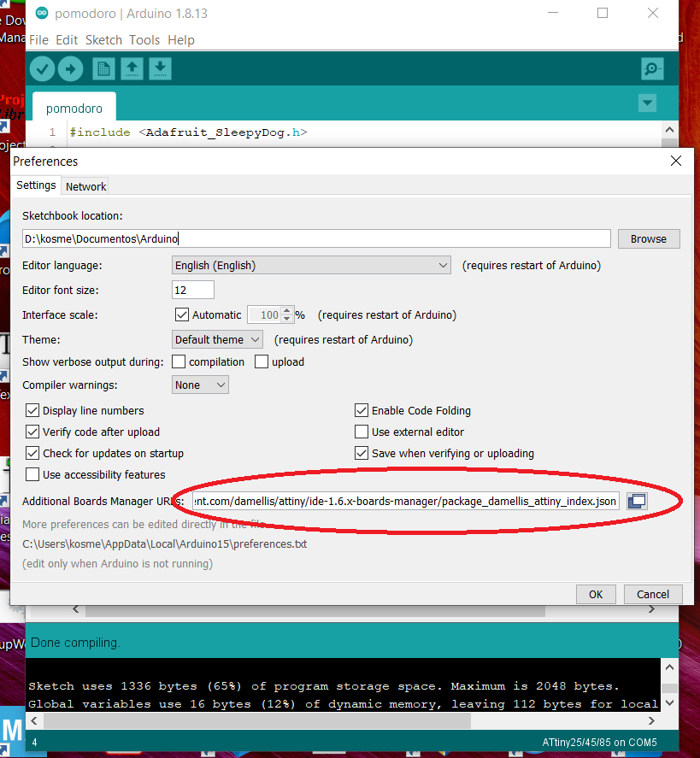Enable verbose output during compilation
This screenshot has width=700, height=758.
tap(179, 361)
